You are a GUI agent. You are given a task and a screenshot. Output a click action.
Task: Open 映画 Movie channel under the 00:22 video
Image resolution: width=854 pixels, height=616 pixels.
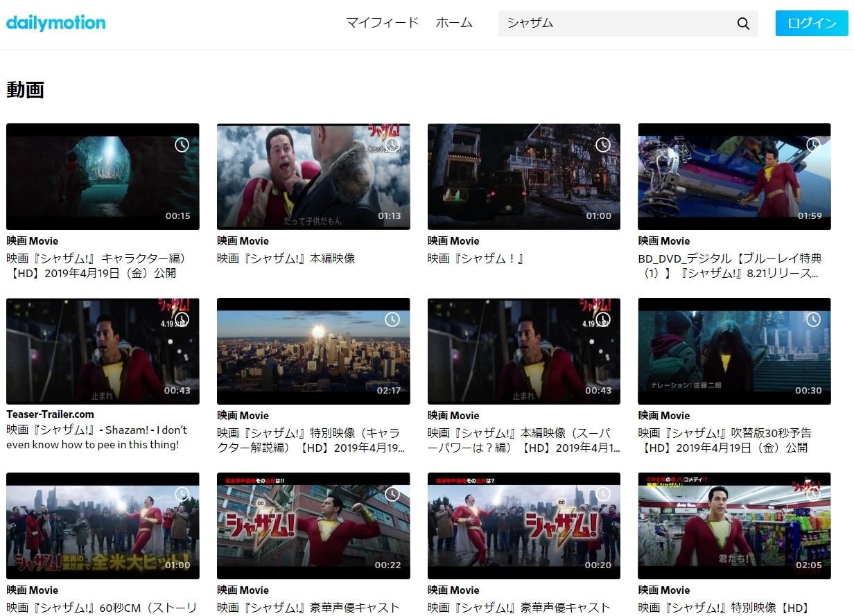tap(243, 590)
